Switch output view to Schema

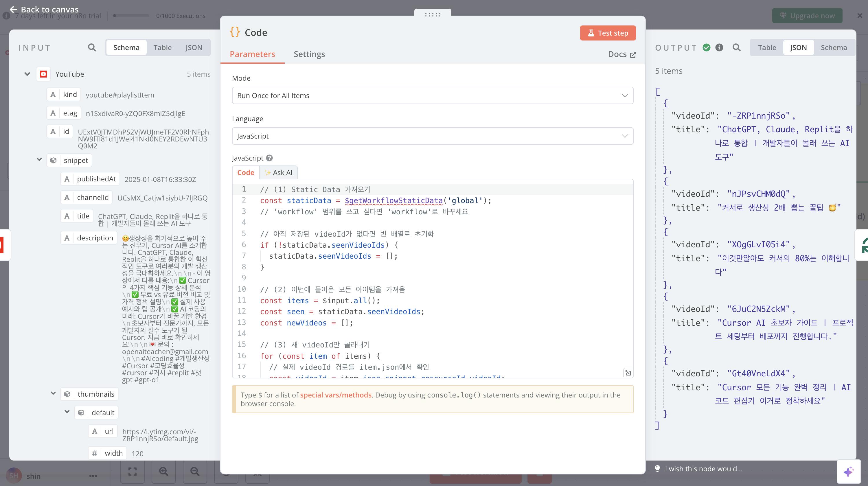(833, 47)
